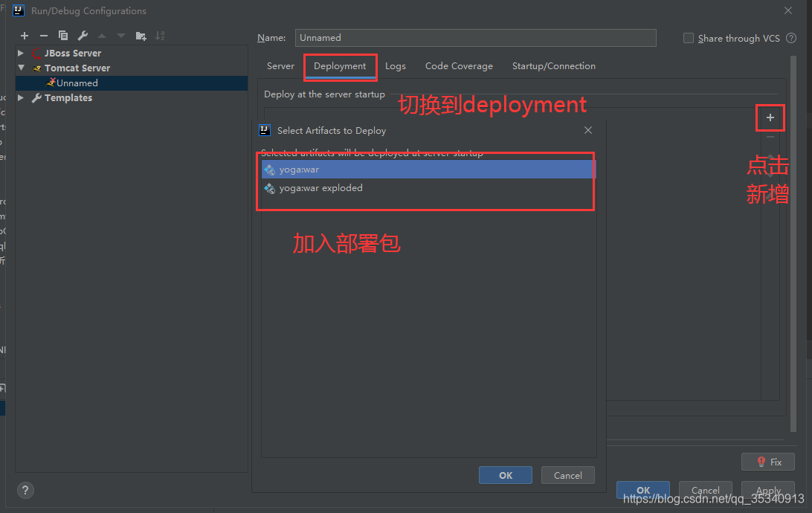The width and height of the screenshot is (812, 513).
Task: Click Select Artifacts dialog IntelliJ icon
Action: [265, 130]
